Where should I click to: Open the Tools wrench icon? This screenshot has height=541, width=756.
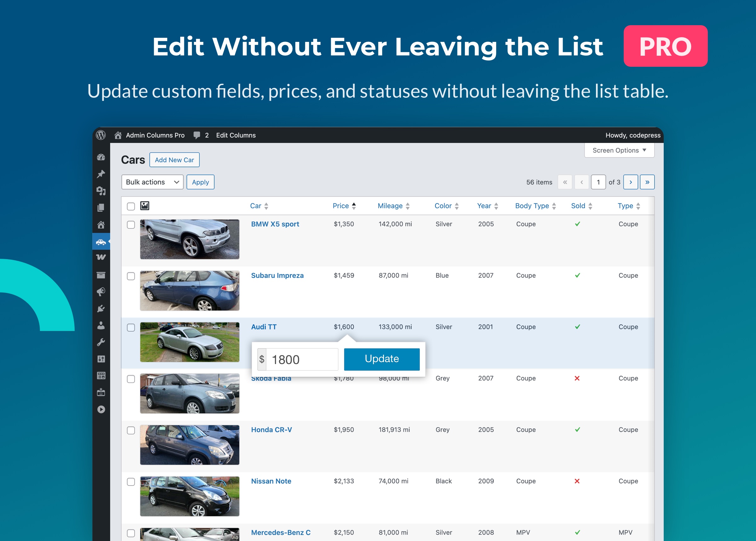tap(101, 342)
